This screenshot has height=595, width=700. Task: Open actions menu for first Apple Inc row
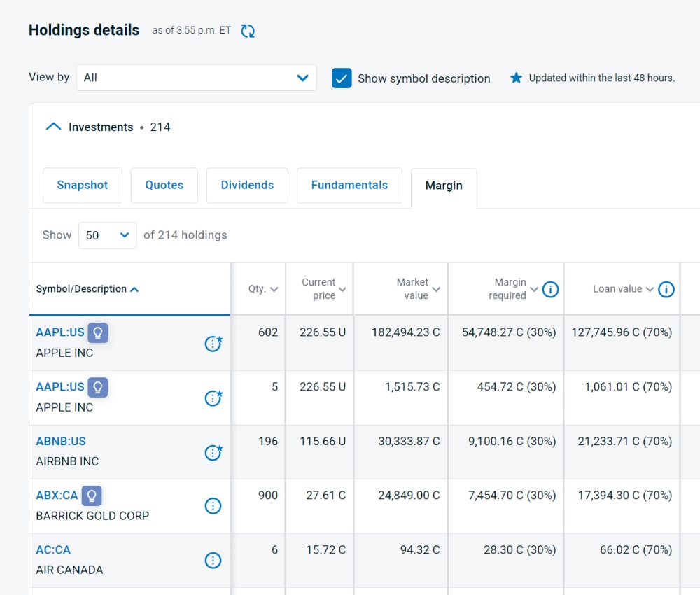213,344
